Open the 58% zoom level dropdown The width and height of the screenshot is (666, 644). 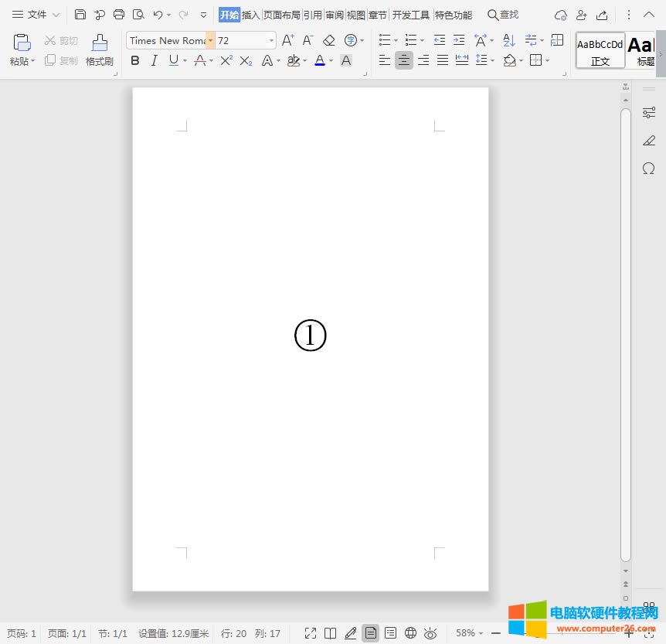469,633
